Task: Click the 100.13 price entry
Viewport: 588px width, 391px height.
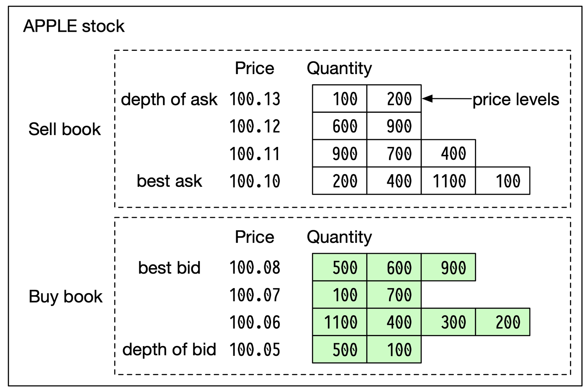Action: point(255,99)
